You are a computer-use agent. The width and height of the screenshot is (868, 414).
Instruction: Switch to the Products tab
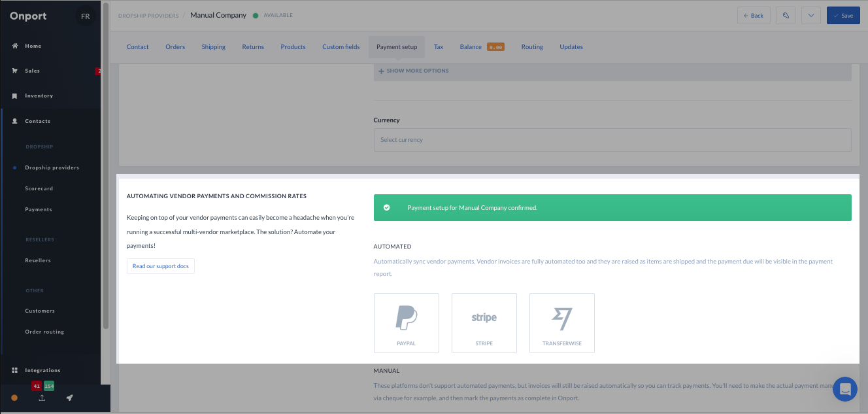(293, 47)
